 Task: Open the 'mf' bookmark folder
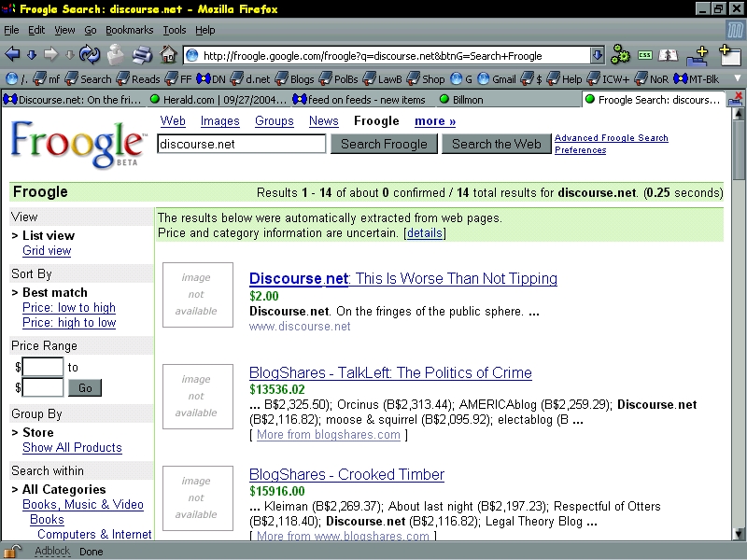pyautogui.click(x=47, y=79)
